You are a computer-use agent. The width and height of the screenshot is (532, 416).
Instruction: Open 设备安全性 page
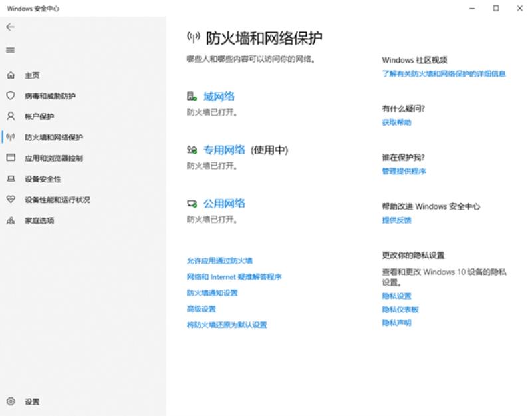(x=43, y=179)
